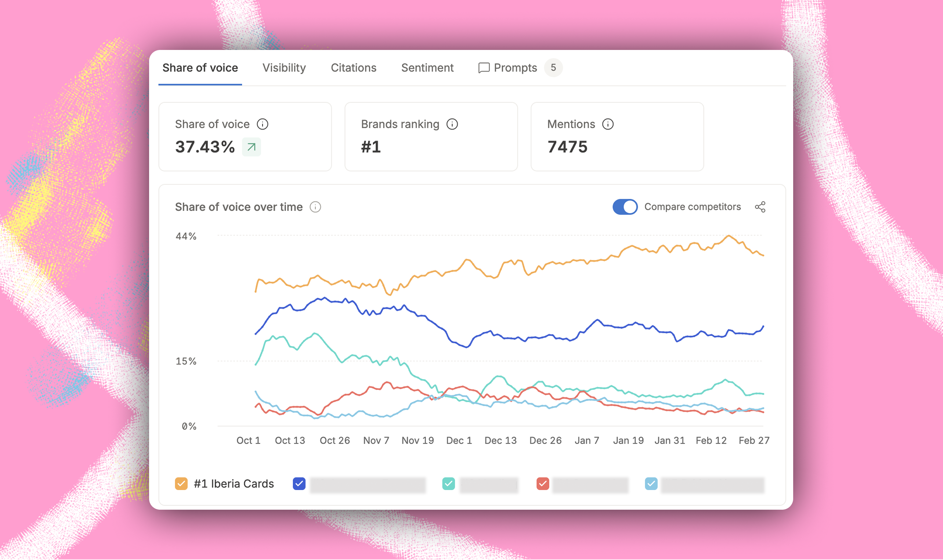Click the green upward trend arrow icon

coord(251,147)
